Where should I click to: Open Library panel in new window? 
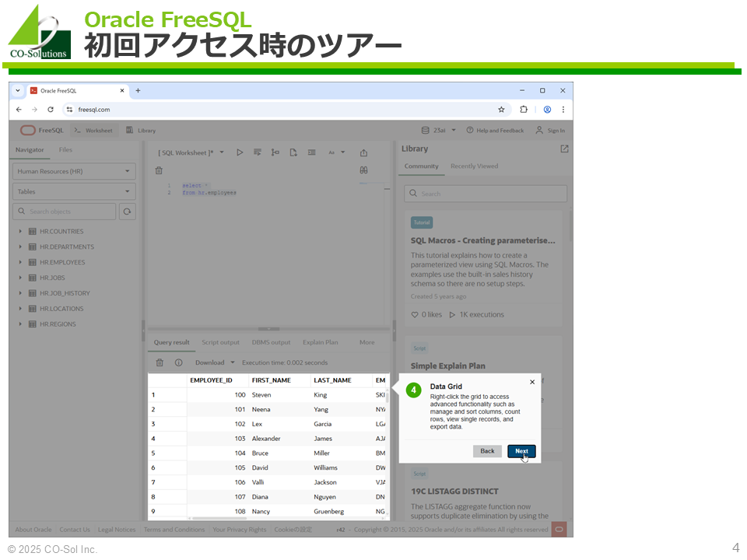pos(564,149)
